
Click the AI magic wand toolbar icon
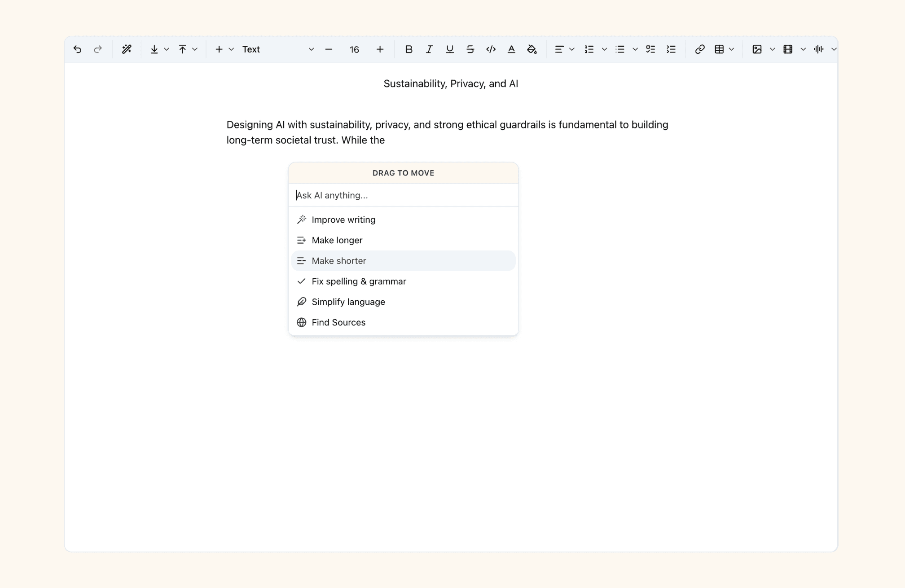click(x=127, y=49)
